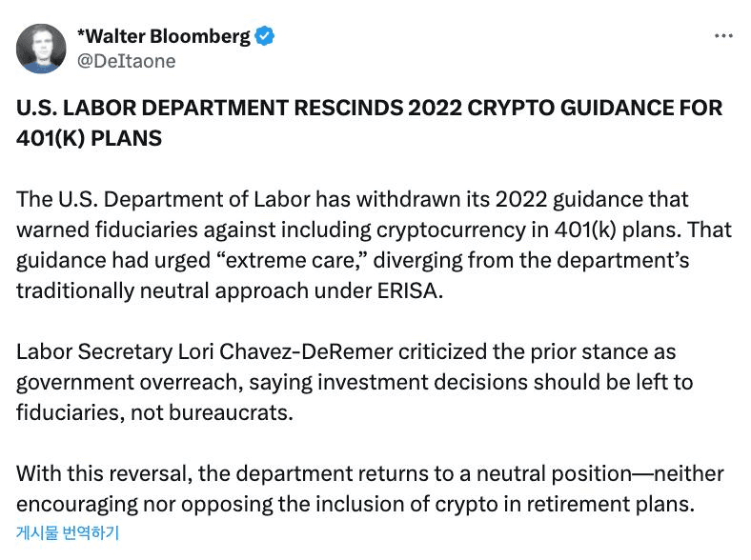
Task: Click the '401(K) PLANS' headline line
Action: pos(89,138)
